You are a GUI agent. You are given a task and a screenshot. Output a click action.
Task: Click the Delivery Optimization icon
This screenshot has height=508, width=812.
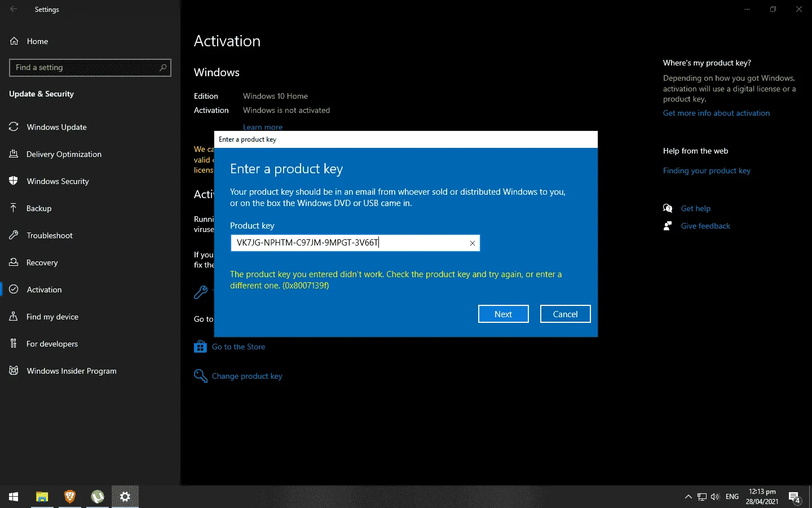coord(14,154)
